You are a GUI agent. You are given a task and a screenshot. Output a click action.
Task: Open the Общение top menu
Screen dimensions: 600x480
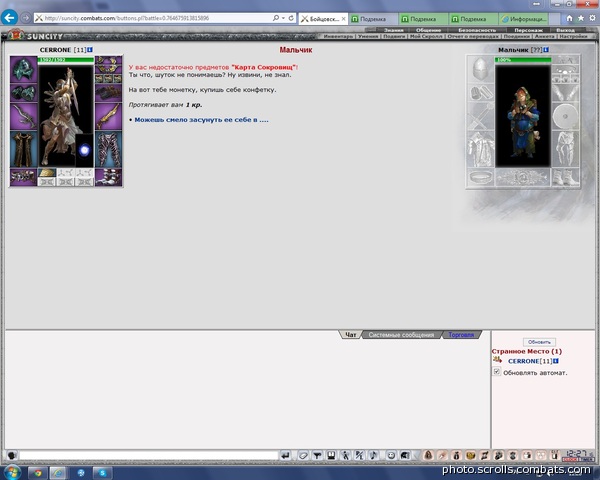tap(428, 30)
